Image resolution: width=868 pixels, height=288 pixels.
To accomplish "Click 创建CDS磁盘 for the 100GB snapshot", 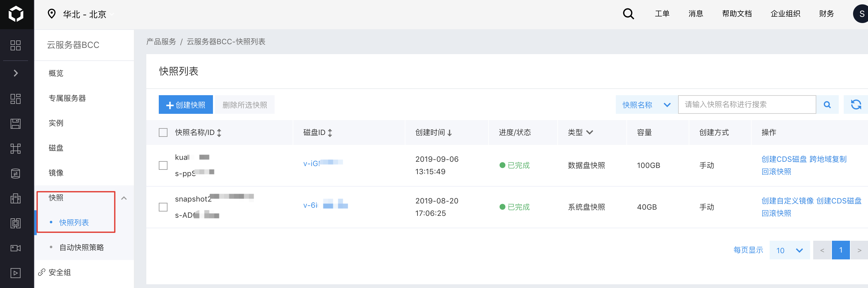I will (784, 159).
